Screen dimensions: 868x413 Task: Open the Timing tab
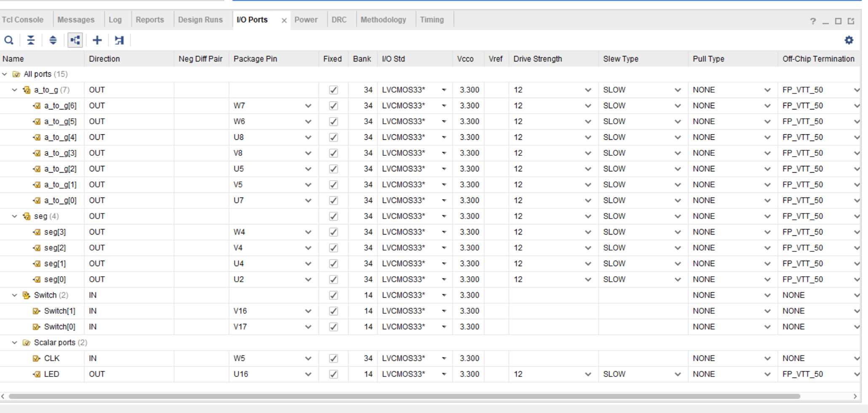(x=432, y=20)
